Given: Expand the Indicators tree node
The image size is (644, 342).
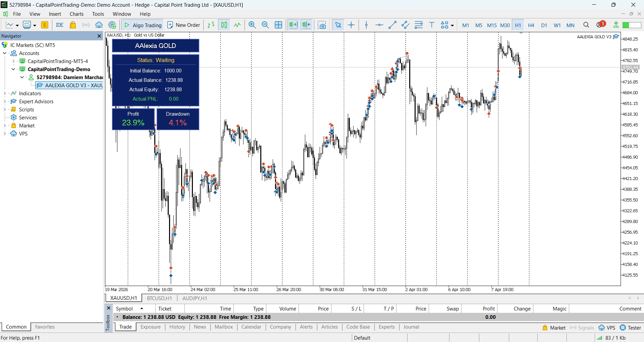Looking at the screenshot, I should (5, 94).
